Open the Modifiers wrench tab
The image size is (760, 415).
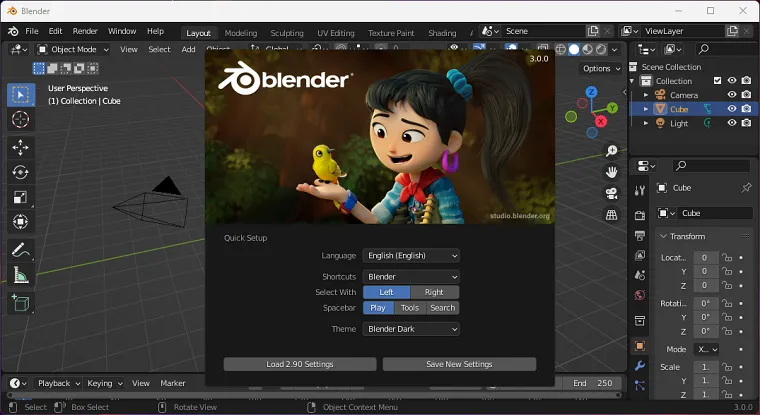click(x=640, y=366)
